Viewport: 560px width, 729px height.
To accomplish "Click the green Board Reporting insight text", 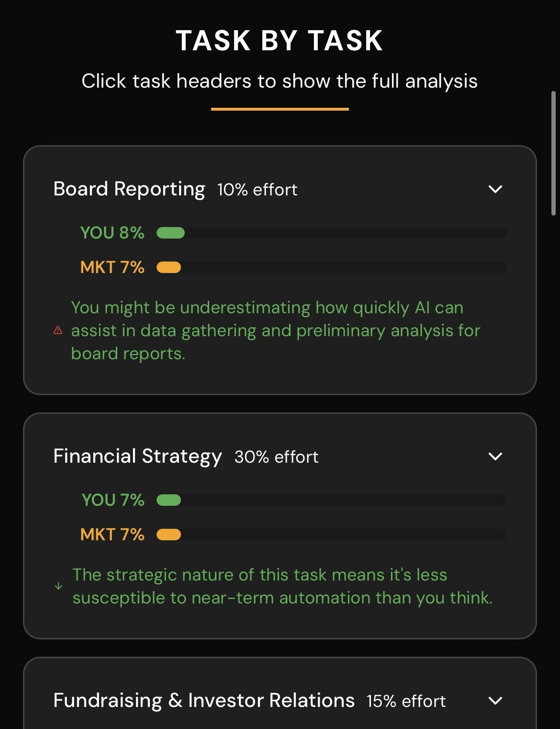I will click(x=276, y=330).
